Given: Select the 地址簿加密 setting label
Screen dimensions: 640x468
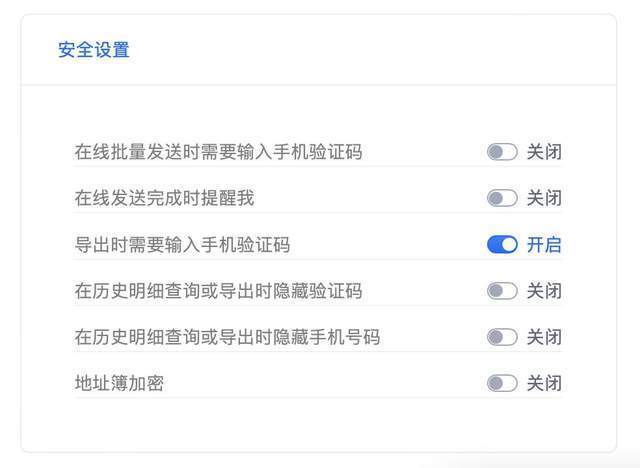Looking at the screenshot, I should pos(119,383).
